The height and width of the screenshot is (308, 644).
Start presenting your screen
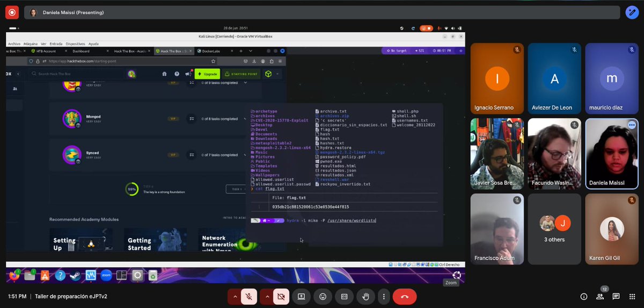pyautogui.click(x=302, y=296)
